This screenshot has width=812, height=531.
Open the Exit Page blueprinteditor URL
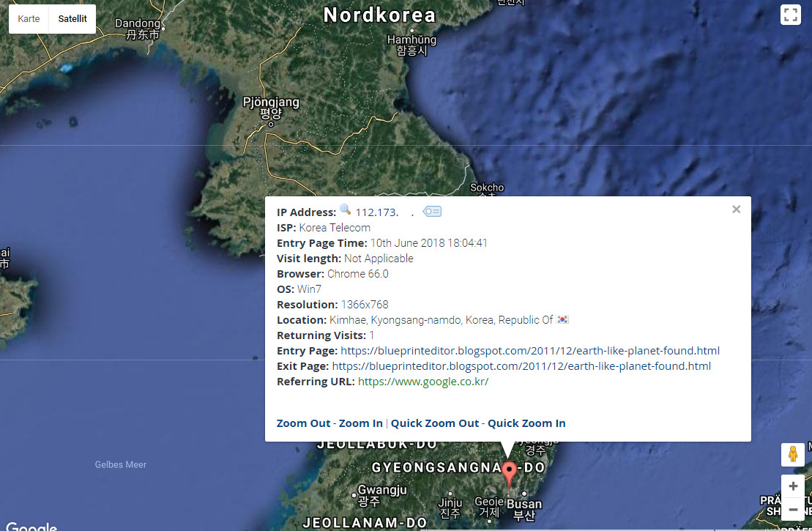tap(521, 366)
